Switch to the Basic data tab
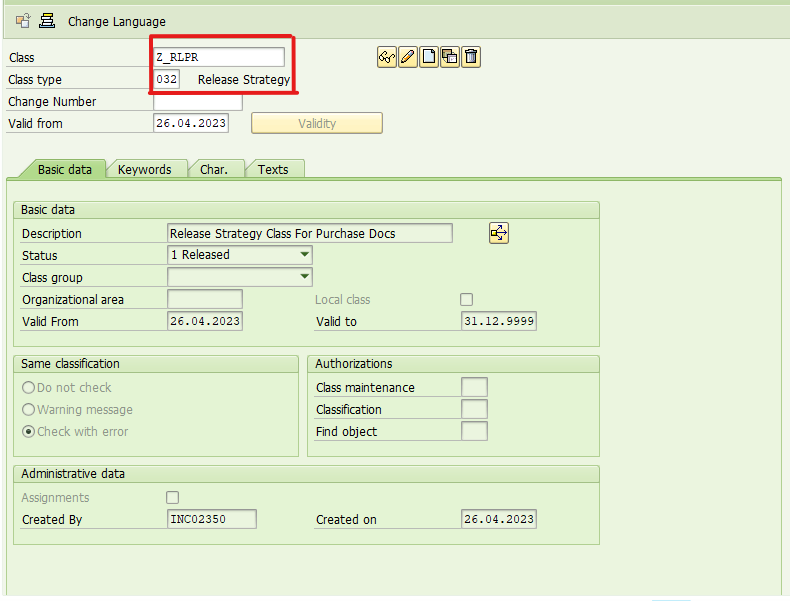The height and width of the screenshot is (601, 790). click(64, 170)
